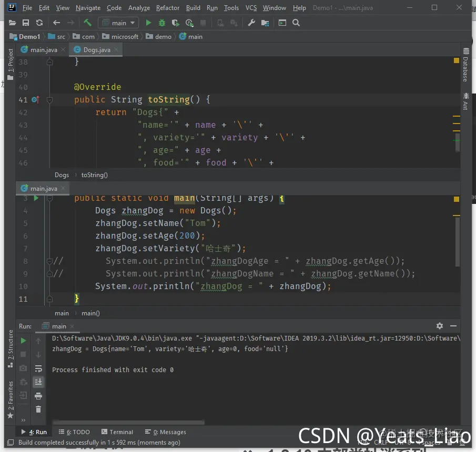Open the project folder icon in toolbar
The width and height of the screenshot is (476, 452).
[13, 23]
